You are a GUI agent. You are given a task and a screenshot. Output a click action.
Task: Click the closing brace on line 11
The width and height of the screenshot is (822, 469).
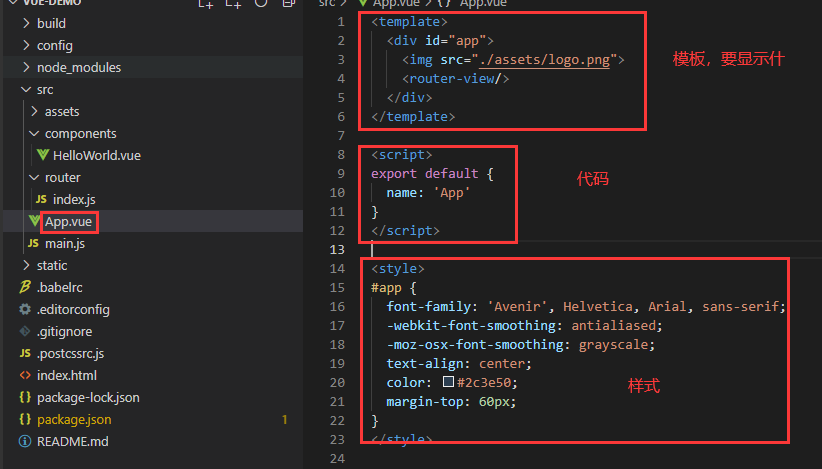[x=375, y=212]
